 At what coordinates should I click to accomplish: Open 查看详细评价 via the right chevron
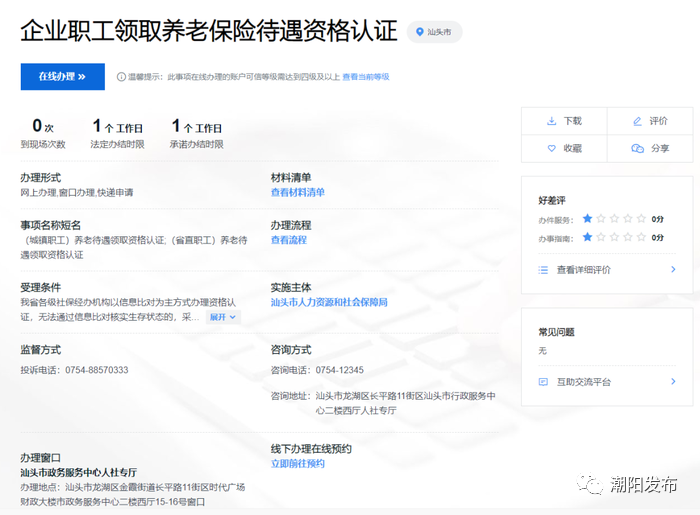(x=673, y=269)
